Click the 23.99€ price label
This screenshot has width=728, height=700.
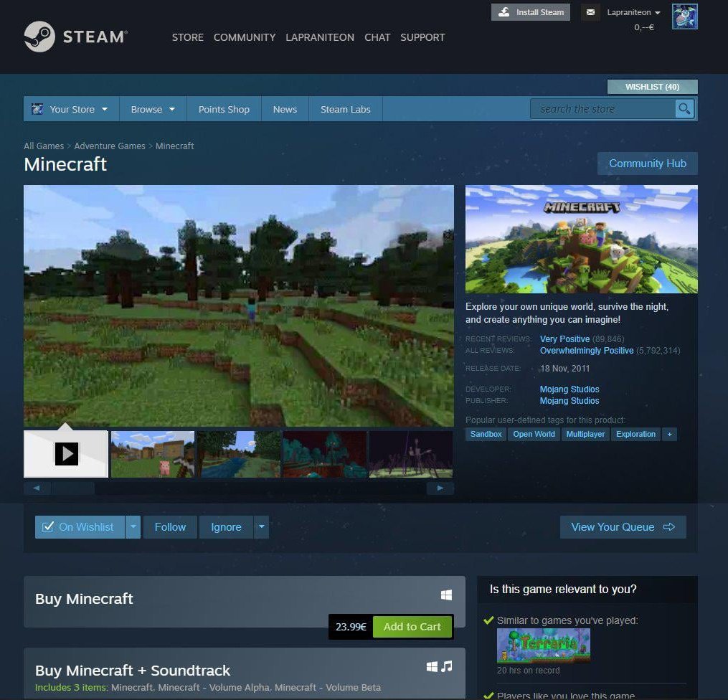tap(351, 627)
